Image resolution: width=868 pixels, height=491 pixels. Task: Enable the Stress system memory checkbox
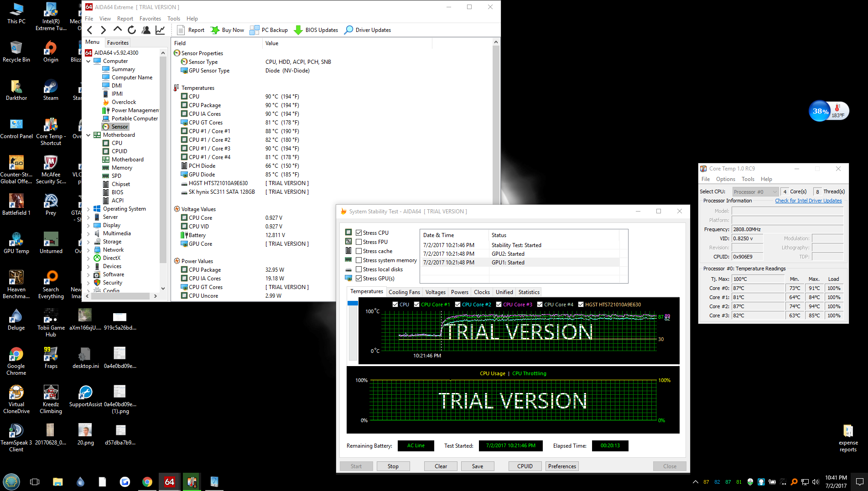click(359, 260)
